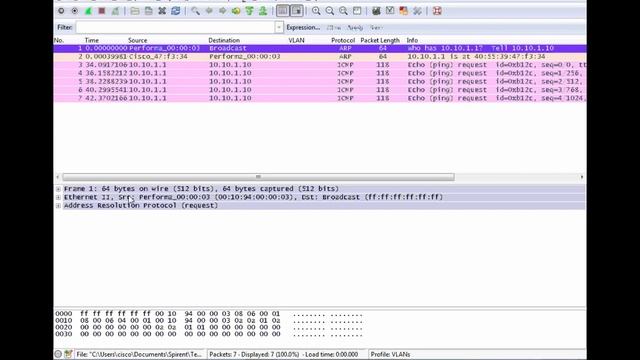
Task: Zoom in on packet text
Action: (x=316, y=11)
